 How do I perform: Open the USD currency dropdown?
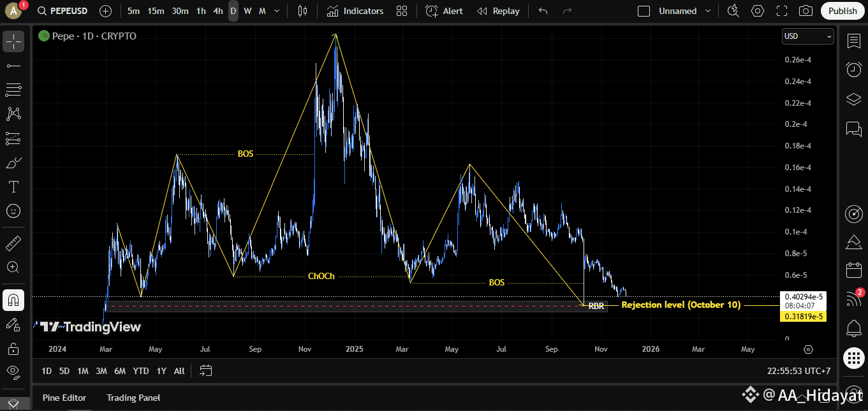pos(807,36)
